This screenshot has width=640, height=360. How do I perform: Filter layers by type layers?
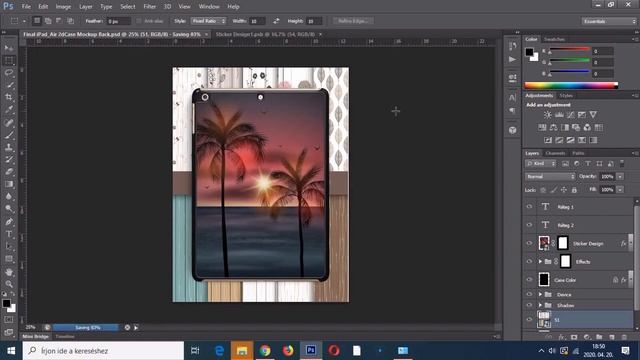point(588,164)
